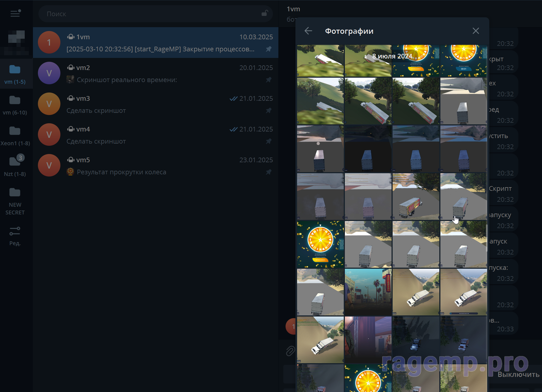Image resolution: width=542 pixels, height=392 pixels.
Task: Open the hamburger main menu
Action: 15,13
